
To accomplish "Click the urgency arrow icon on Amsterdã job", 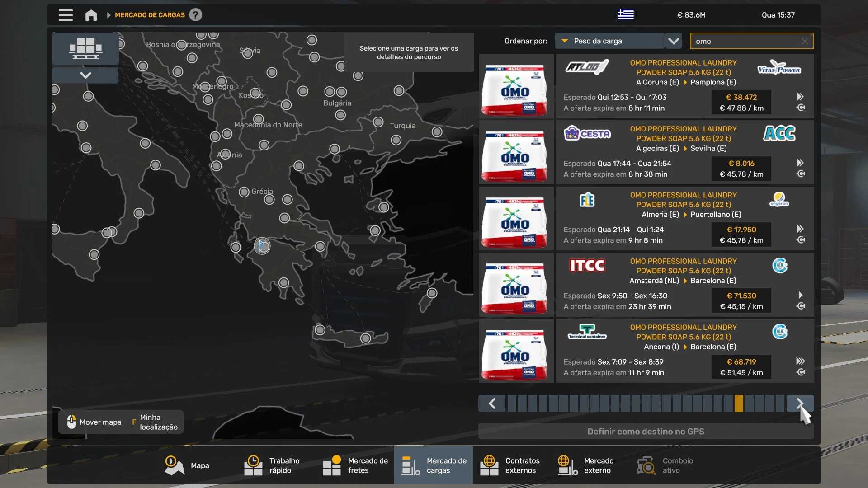I will point(800,295).
